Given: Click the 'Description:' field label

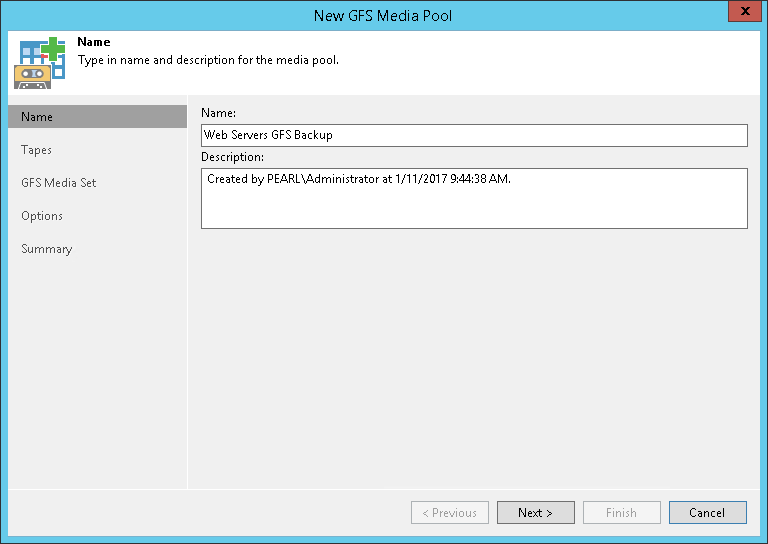Looking at the screenshot, I should point(233,157).
